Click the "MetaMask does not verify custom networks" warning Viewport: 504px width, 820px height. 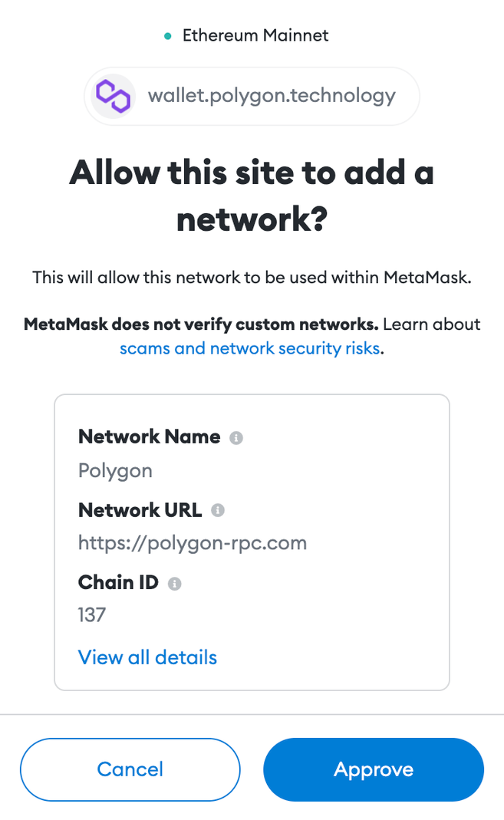pos(201,324)
